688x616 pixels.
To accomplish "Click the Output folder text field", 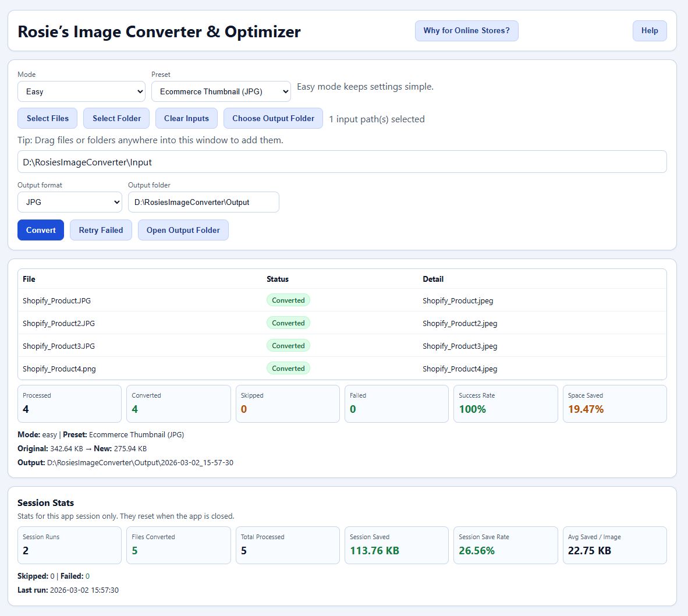I will (204, 202).
